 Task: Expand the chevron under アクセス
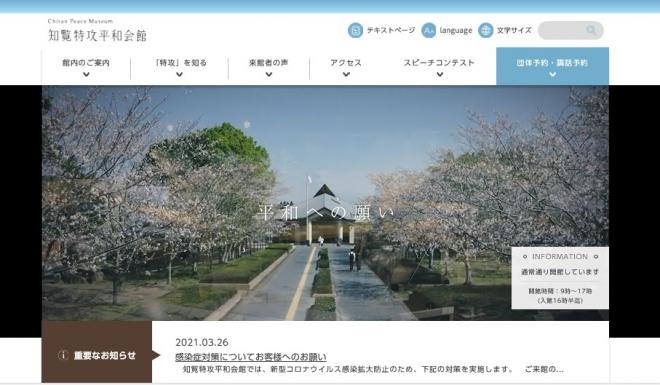346,74
